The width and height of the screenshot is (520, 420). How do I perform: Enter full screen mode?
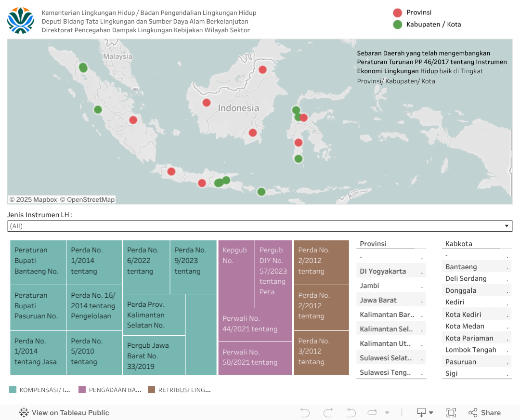tap(451, 412)
